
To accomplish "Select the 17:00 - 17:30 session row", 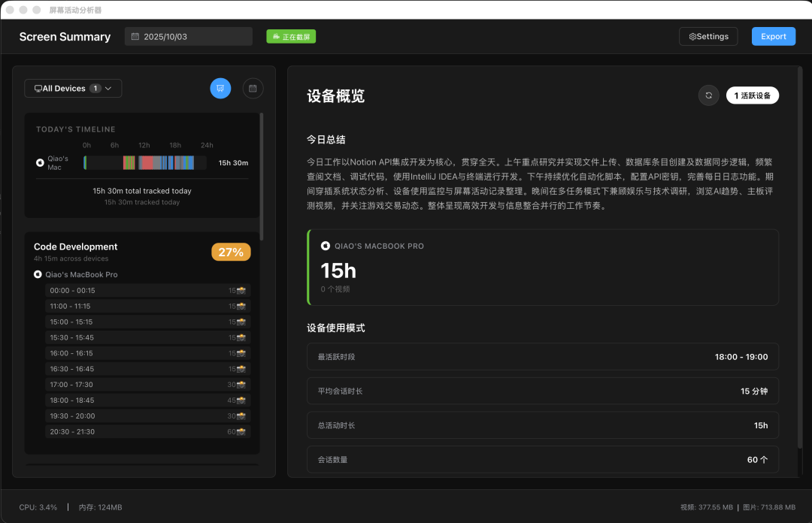I will pyautogui.click(x=147, y=385).
